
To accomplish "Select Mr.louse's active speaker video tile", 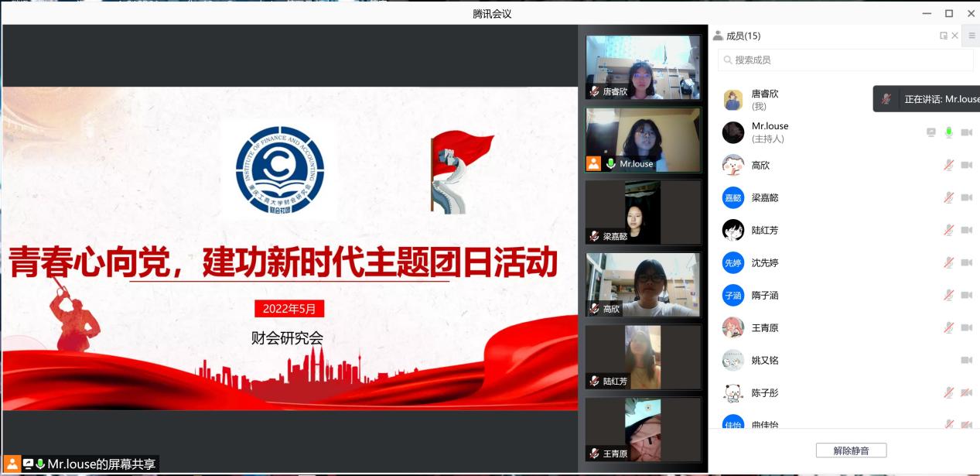I will coord(643,139).
